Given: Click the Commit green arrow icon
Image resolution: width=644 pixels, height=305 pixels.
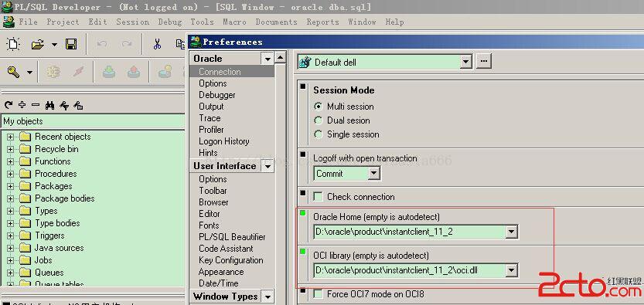Looking at the screenshot, I should (x=108, y=73).
